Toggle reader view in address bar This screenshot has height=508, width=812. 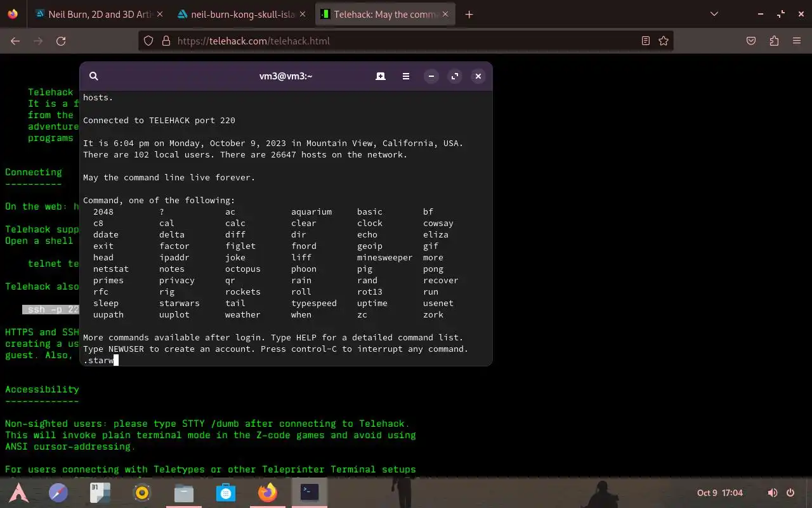click(x=646, y=41)
